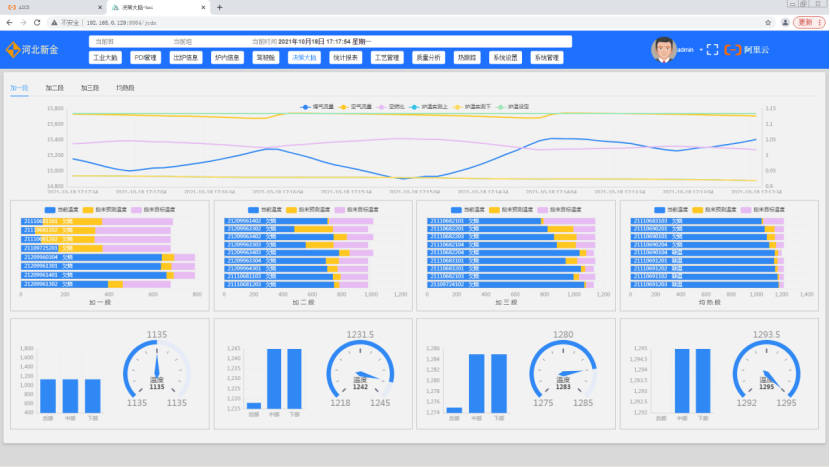The height and width of the screenshot is (467, 830).
Task: Click the 阿里云 logo in header
Action: (746, 49)
